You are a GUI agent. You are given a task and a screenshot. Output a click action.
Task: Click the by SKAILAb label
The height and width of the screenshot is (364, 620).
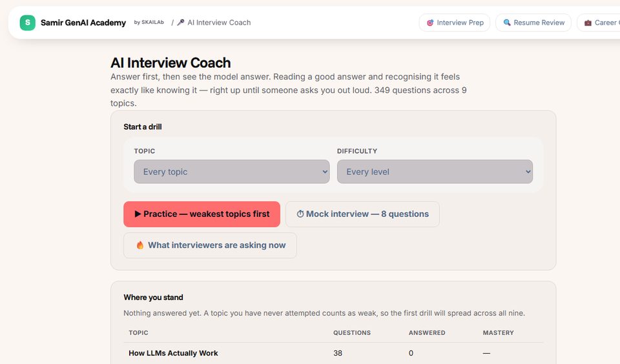pos(149,23)
